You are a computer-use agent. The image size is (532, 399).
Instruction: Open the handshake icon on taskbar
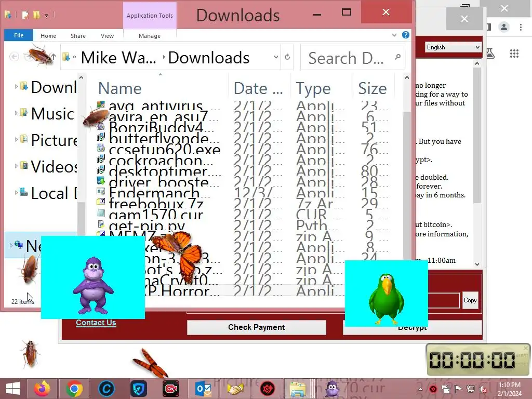coord(235,389)
